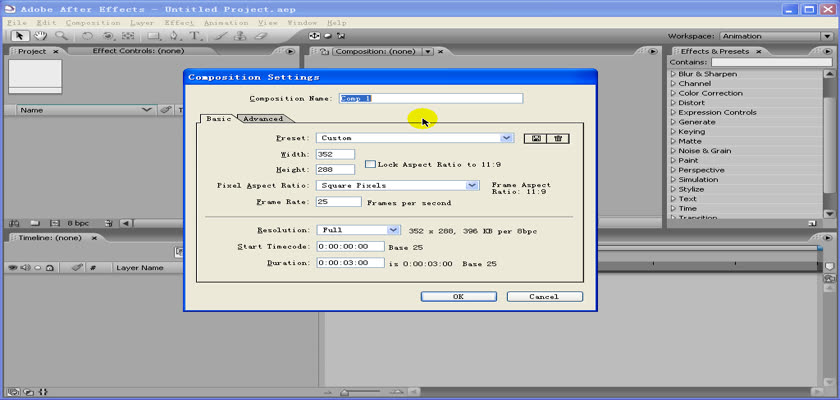Click the Timeline zoom slider at bottom
The height and width of the screenshot is (400, 840).
[x=344, y=393]
